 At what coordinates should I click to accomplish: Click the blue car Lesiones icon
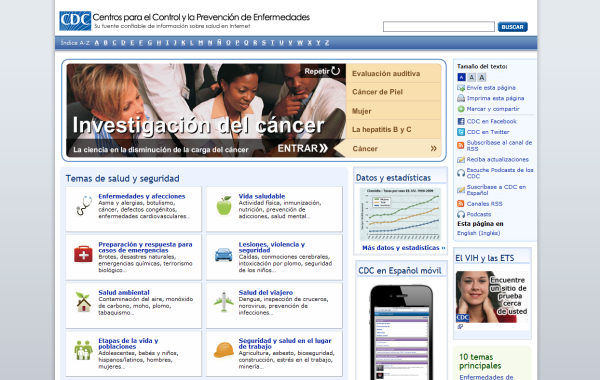(x=223, y=254)
